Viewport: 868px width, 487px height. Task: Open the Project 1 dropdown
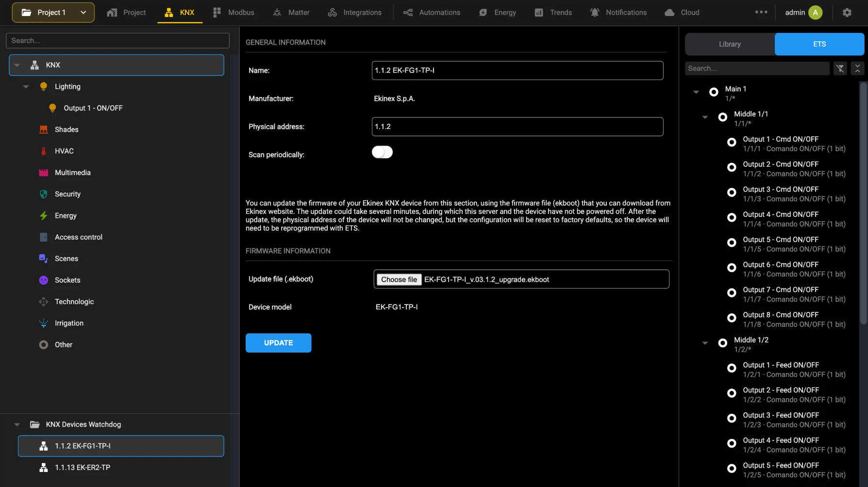coord(53,13)
